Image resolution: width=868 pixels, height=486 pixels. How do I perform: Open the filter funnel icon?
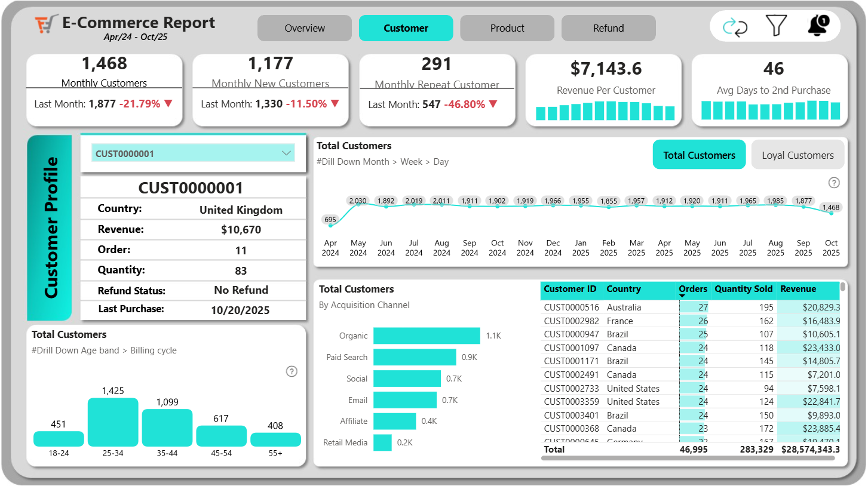[x=776, y=26]
